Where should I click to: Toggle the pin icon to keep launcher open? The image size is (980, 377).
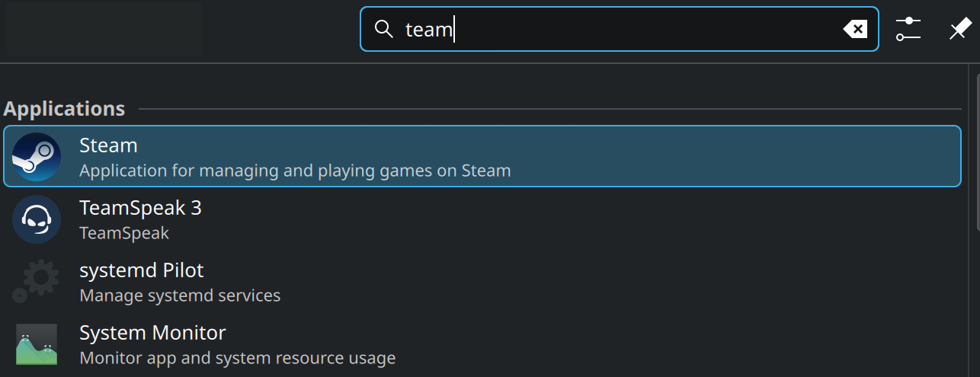click(959, 30)
